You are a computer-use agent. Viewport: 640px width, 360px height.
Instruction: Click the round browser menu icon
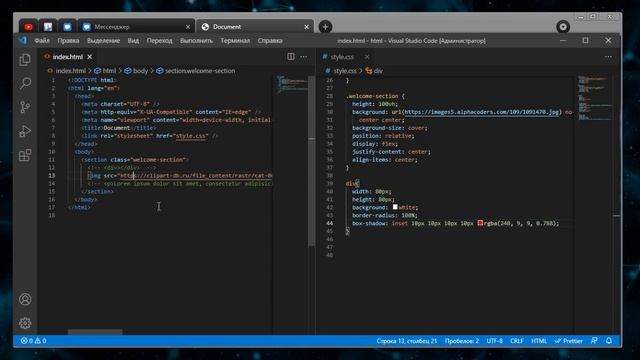pos(563,27)
